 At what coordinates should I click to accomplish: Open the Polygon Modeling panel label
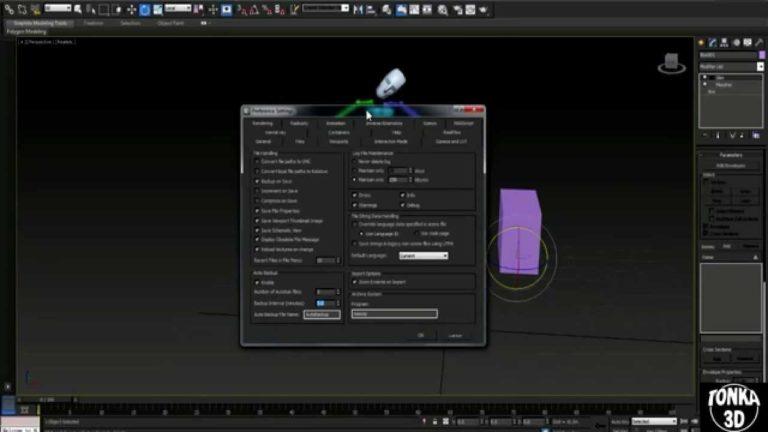click(26, 32)
